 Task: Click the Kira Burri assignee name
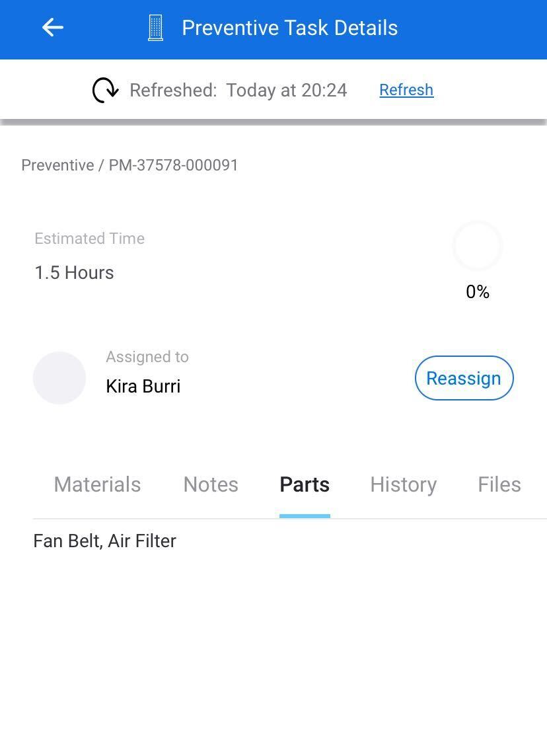[x=143, y=387]
